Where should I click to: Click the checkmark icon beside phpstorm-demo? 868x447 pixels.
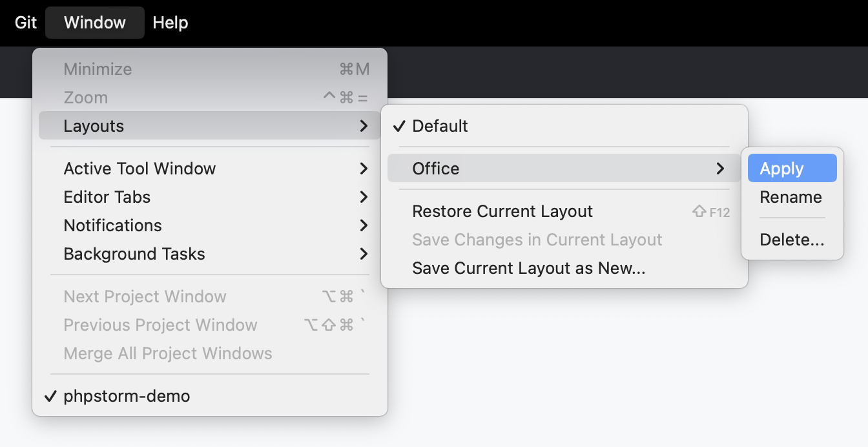(51, 396)
